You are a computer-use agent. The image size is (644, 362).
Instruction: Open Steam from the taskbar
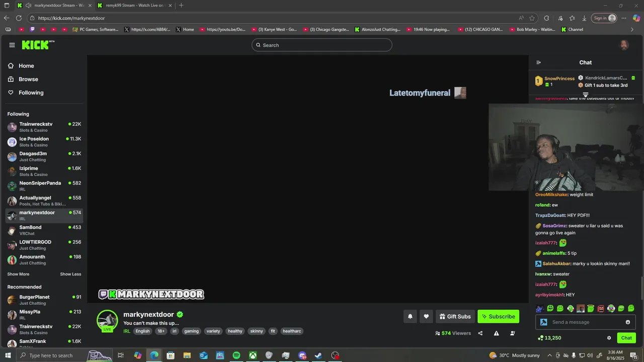(x=318, y=355)
